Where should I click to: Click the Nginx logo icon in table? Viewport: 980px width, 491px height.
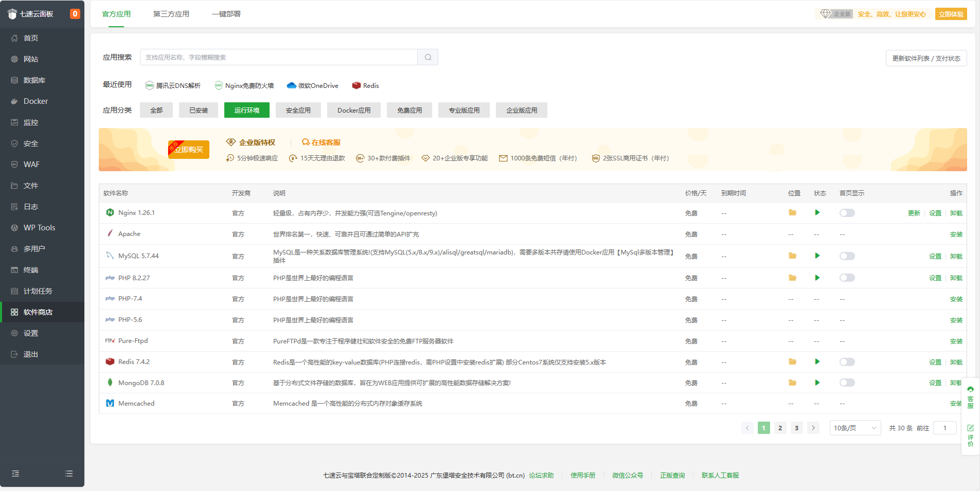point(110,212)
